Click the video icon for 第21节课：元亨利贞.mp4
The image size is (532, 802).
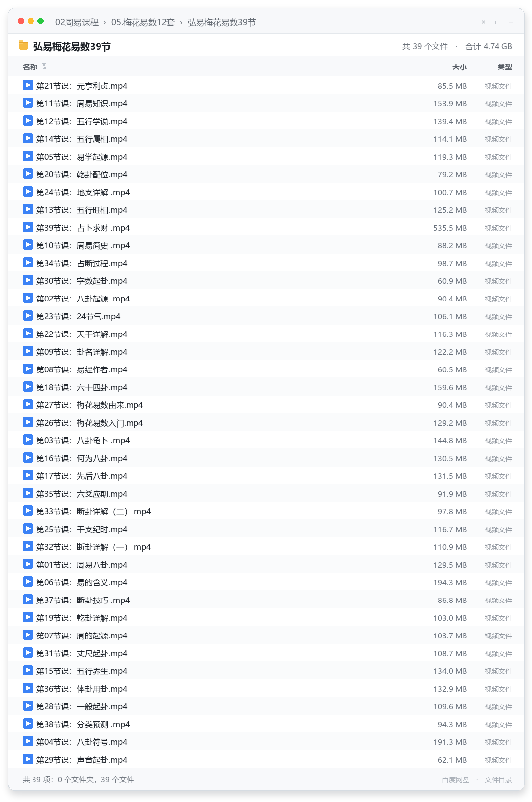click(x=28, y=85)
